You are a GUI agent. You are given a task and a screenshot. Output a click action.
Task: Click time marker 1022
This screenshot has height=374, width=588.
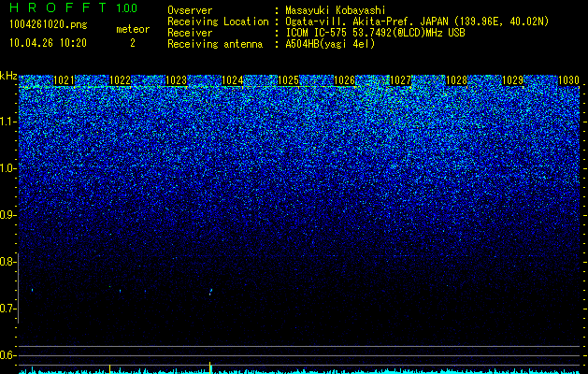120,80
